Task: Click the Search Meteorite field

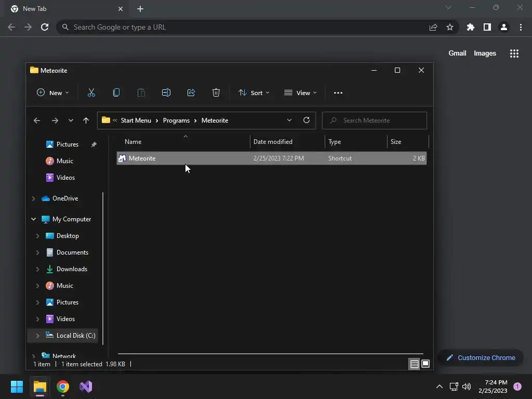Action: click(374, 121)
